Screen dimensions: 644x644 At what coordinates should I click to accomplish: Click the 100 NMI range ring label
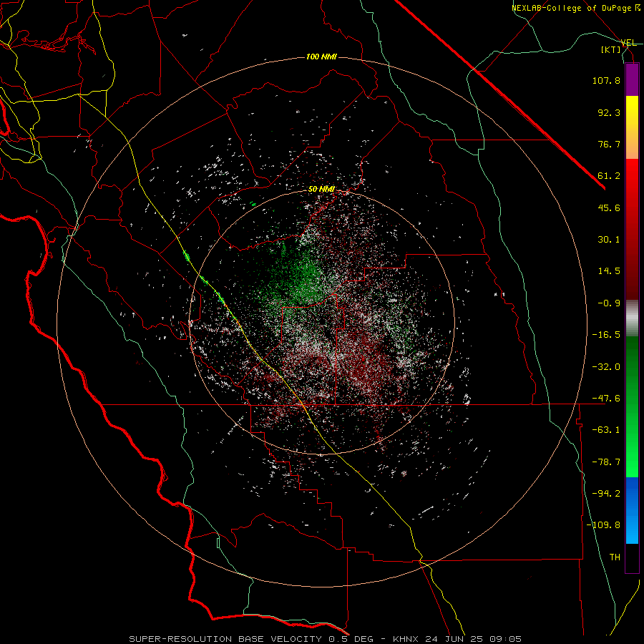click(x=321, y=57)
